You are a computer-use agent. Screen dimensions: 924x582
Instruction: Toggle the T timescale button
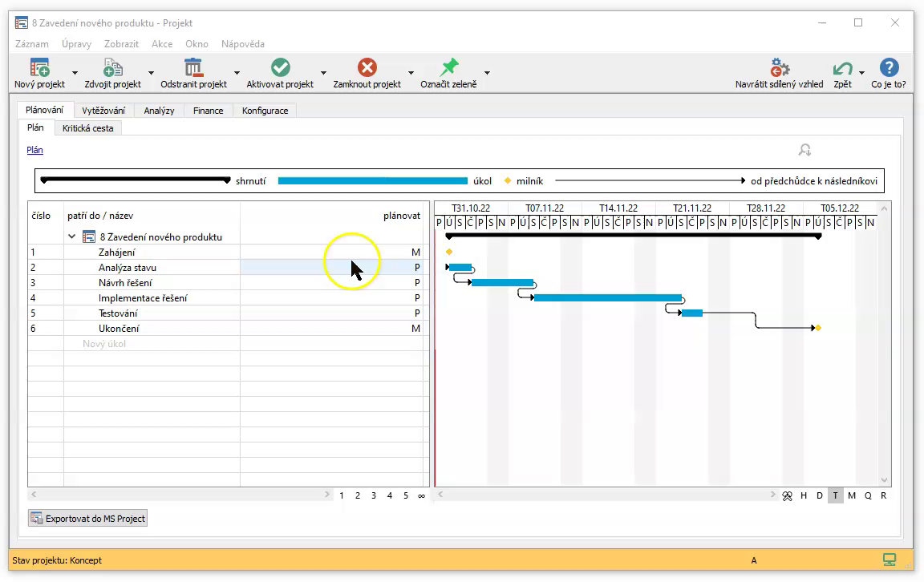pyautogui.click(x=835, y=495)
